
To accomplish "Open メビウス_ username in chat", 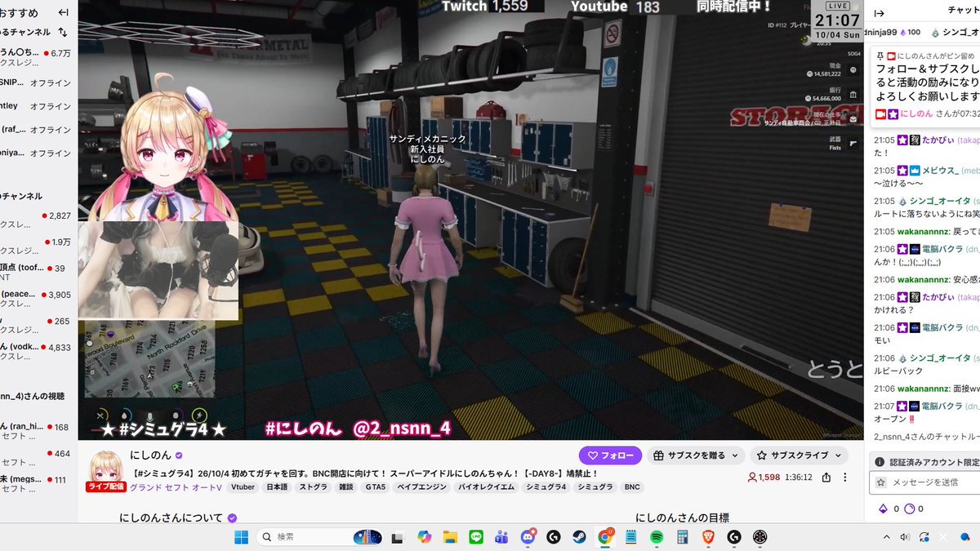I will (x=940, y=171).
